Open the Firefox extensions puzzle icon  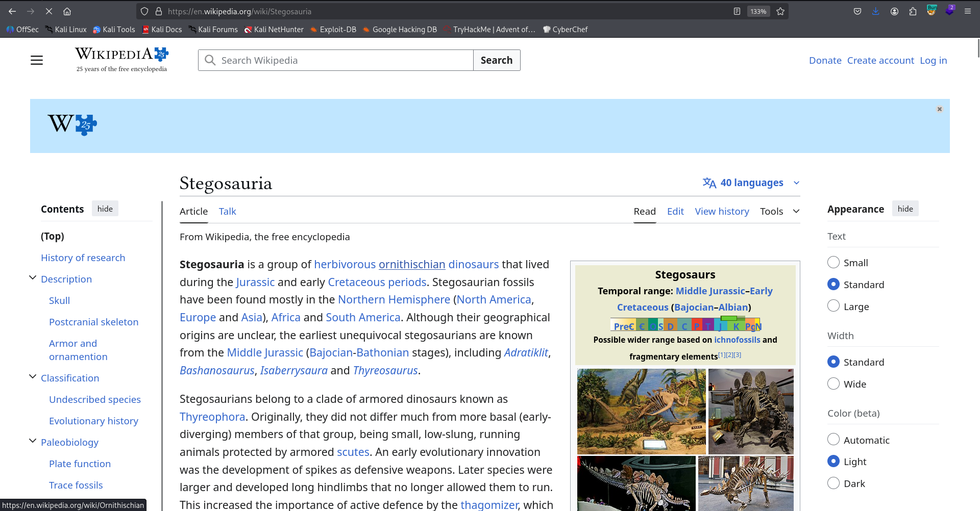pyautogui.click(x=913, y=11)
